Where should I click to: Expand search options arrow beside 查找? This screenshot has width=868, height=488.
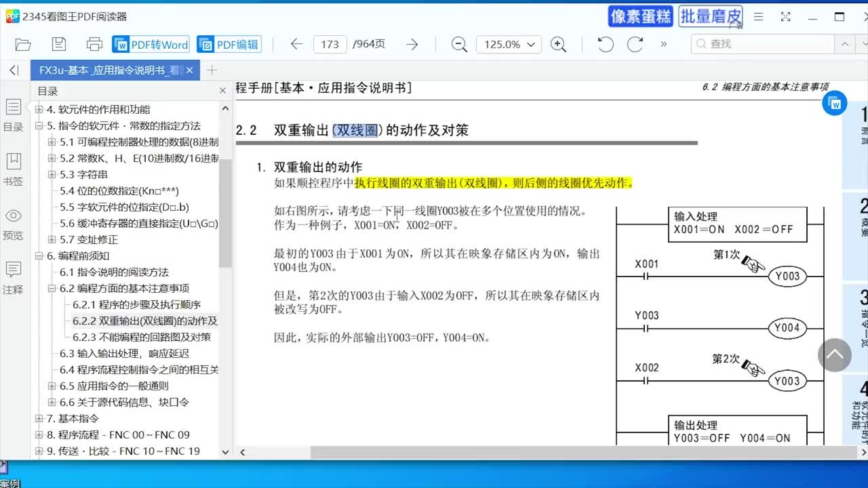tap(844, 44)
